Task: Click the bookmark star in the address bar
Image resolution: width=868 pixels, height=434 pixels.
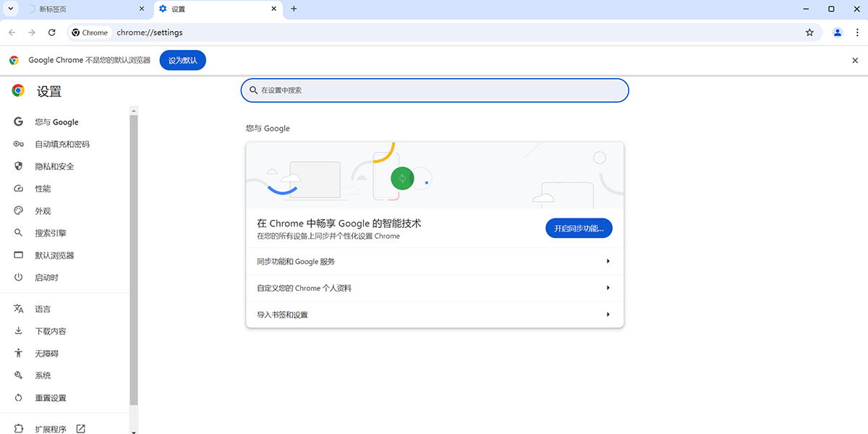Action: 809,33
